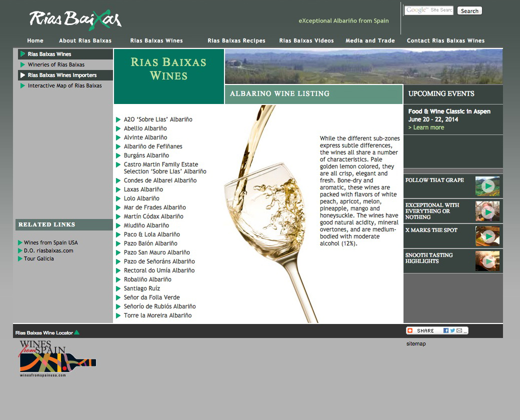The width and height of the screenshot is (520, 420).
Task: Visit the Wines from Spain USA related link
Action: click(x=50, y=242)
